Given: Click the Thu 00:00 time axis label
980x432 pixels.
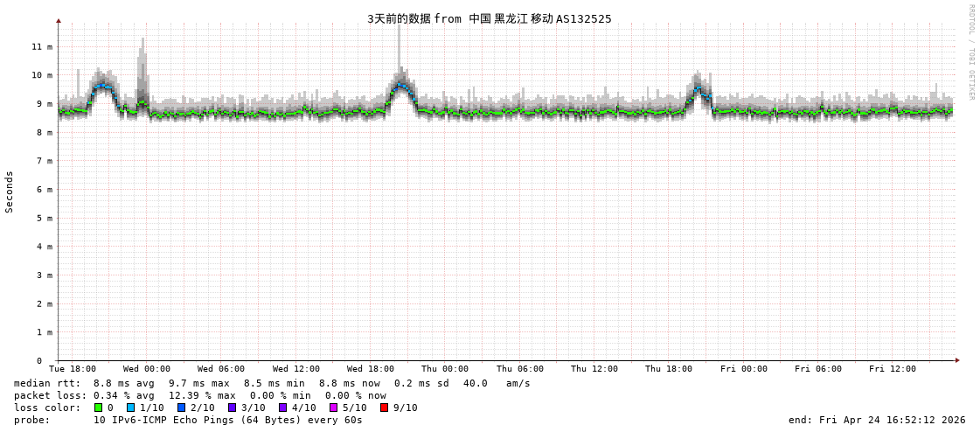Looking at the screenshot, I should [x=445, y=369].
